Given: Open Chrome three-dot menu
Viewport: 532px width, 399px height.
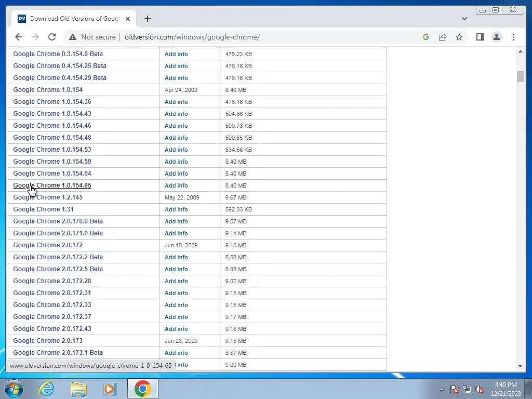Looking at the screenshot, I should (513, 37).
